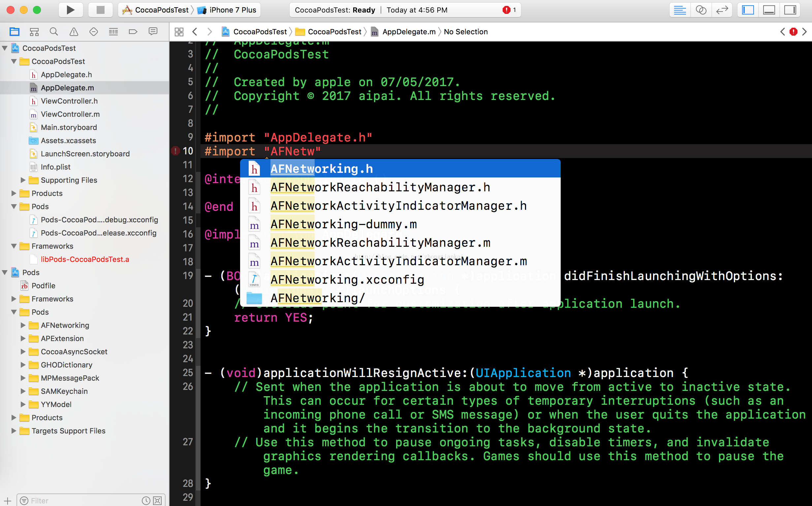Expand Targets Support Files folder
This screenshot has height=506, width=812.
14,431
